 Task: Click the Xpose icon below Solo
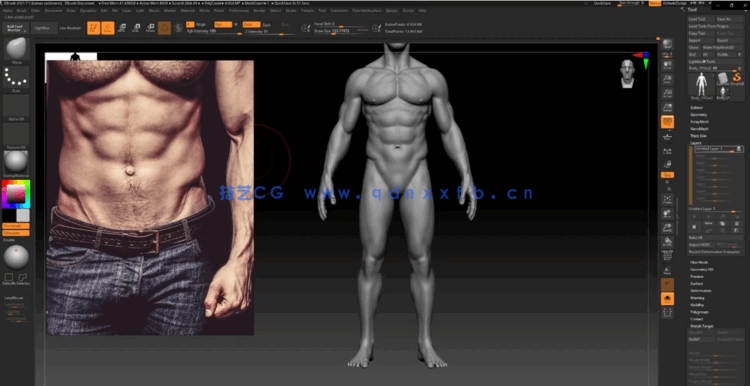pyautogui.click(x=667, y=313)
